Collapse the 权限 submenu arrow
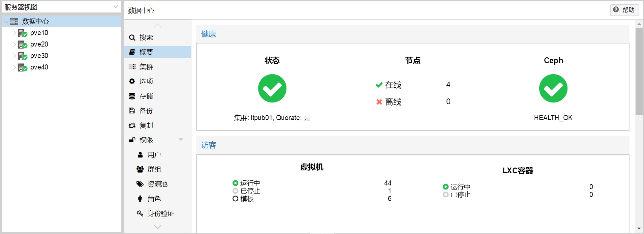Image resolution: width=644 pixels, height=234 pixels. (x=181, y=140)
